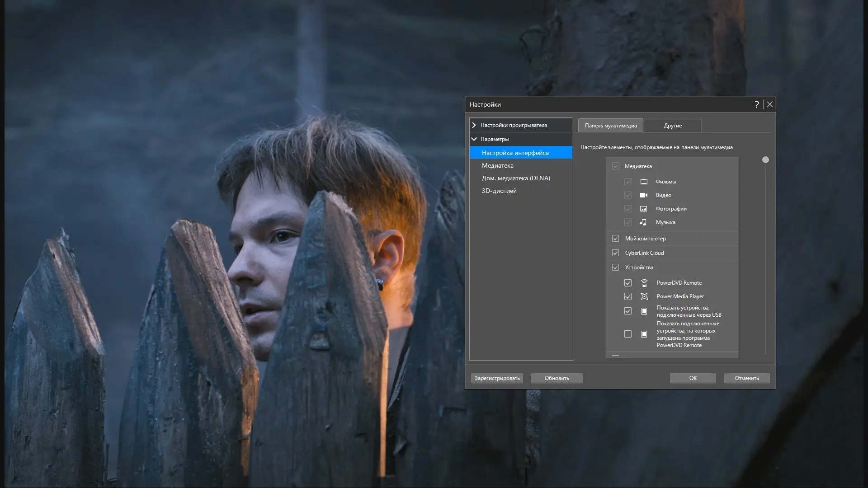Expand Настройки проигрывателя section
Screen dimensions: 868x488
[474, 125]
